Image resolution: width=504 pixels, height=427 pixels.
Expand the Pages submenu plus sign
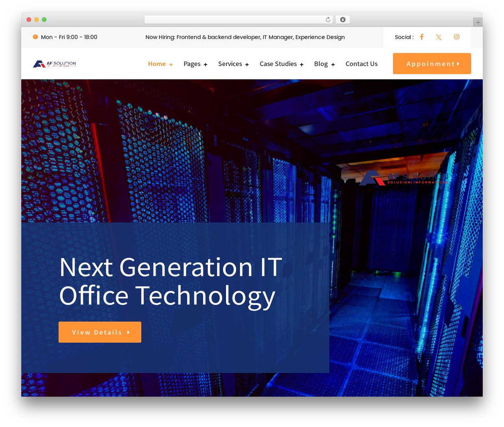point(205,65)
